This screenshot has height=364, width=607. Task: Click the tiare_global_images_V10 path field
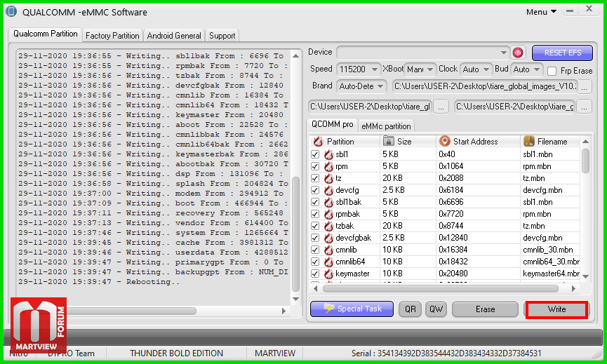(484, 87)
